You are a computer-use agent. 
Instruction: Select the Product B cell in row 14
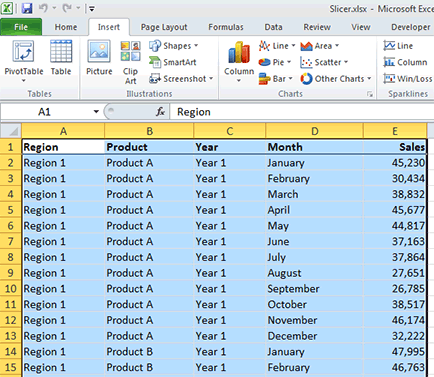pos(149,352)
